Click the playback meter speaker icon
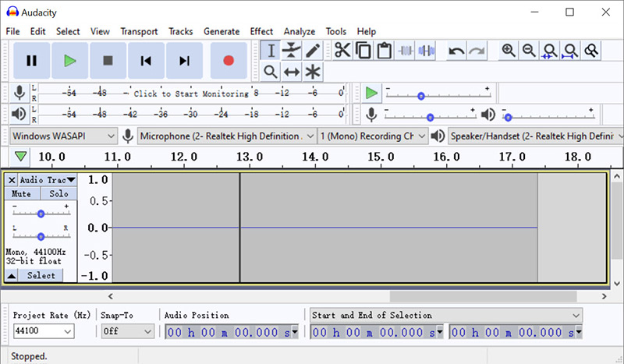This screenshot has width=624, height=364. tap(19, 114)
